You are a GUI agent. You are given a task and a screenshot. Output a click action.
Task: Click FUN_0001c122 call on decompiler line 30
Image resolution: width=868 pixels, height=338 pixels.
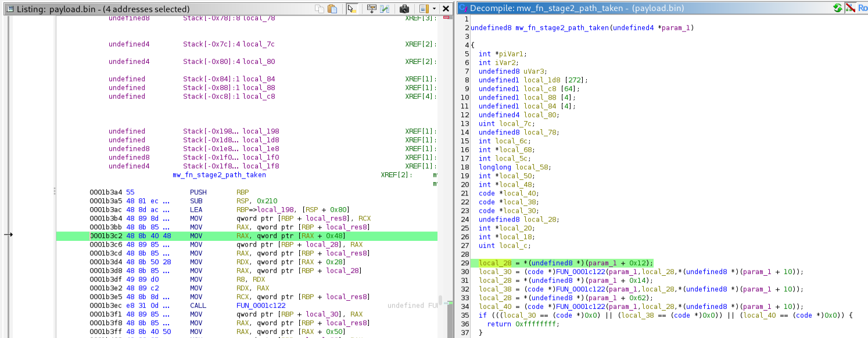pyautogui.click(x=581, y=272)
